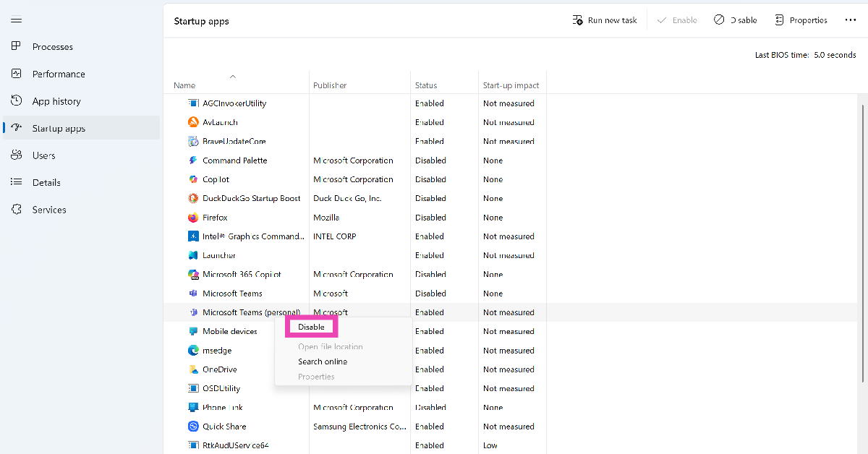Open the more options ellipsis menu
The width and height of the screenshot is (868, 454).
pyautogui.click(x=850, y=20)
